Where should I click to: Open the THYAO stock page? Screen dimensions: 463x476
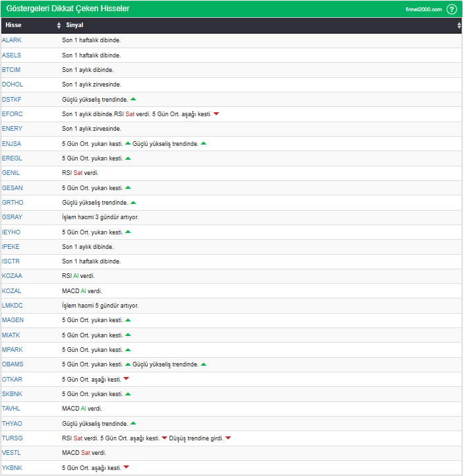click(x=12, y=423)
